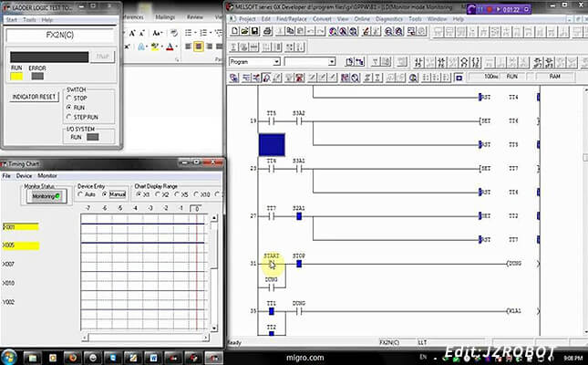Set chart display range to X2
Image resolution: width=588 pixels, height=365 pixels.
pyautogui.click(x=160, y=194)
